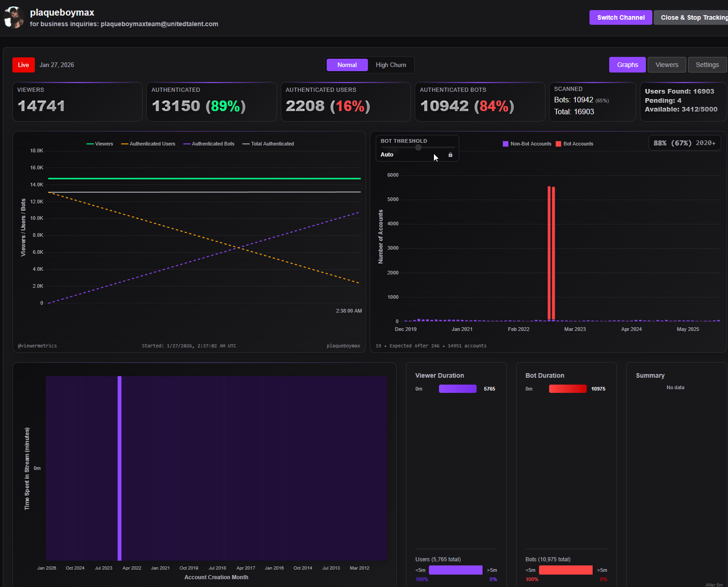The width and height of the screenshot is (728, 587).
Task: Toggle the Authenticated Bots legend entry
Action: coord(209,144)
